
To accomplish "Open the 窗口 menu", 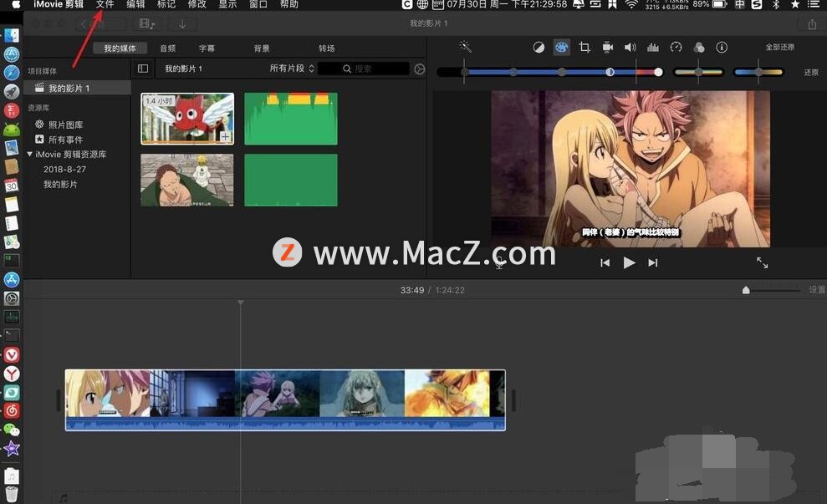I will click(x=258, y=4).
